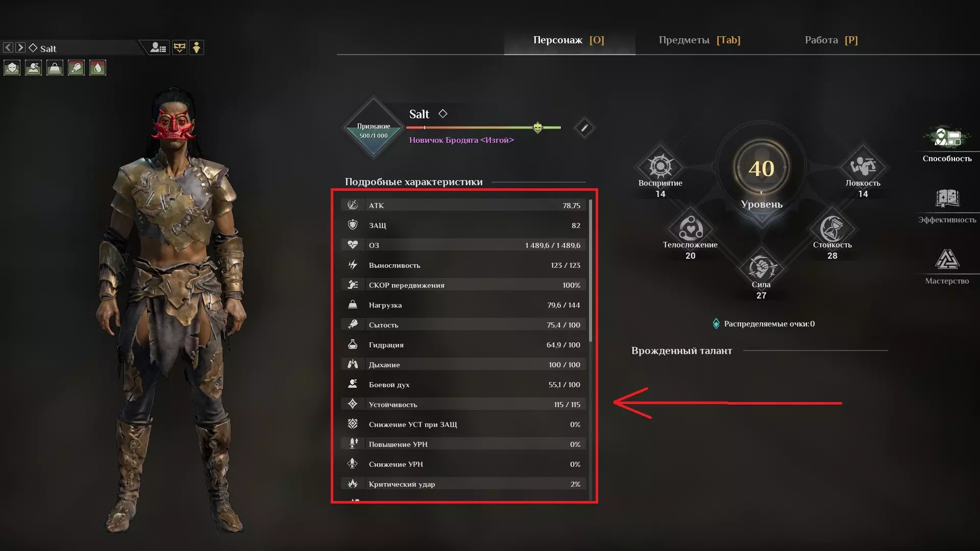The image size is (980, 551).
Task: Click the Персонаж [O] tab
Action: [569, 40]
